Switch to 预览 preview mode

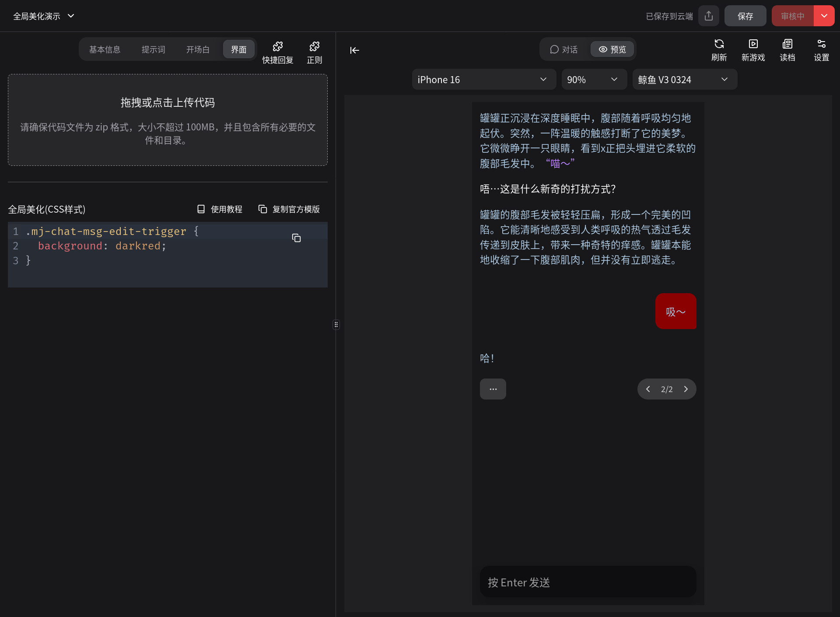click(612, 49)
